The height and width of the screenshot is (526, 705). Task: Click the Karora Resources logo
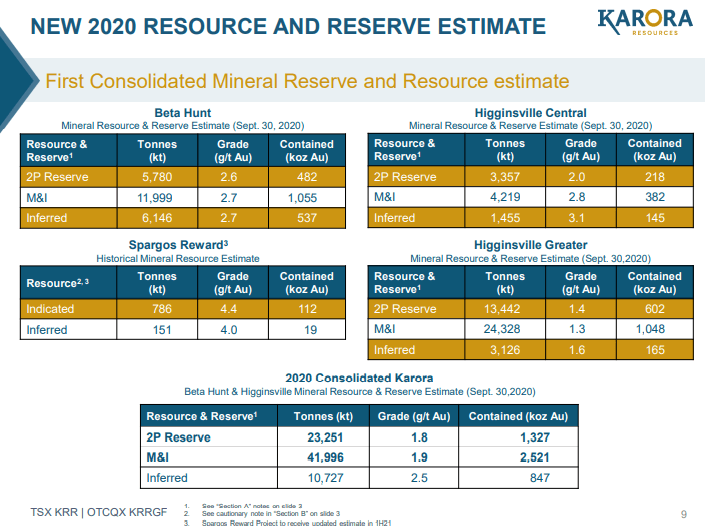point(645,22)
